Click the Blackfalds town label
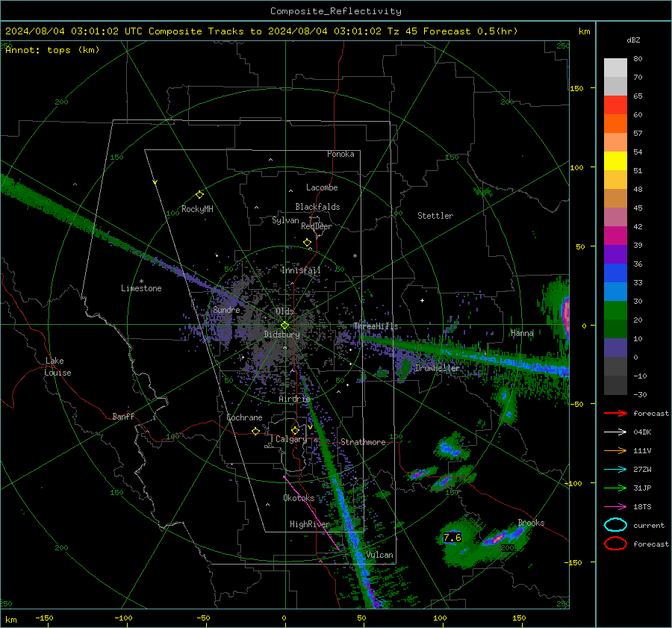The width and height of the screenshot is (672, 628). tap(317, 207)
